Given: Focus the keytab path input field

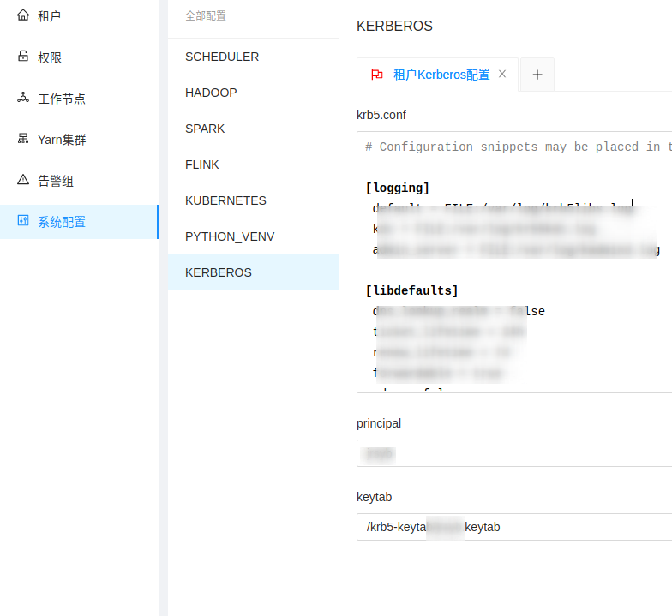Looking at the screenshot, I should [514, 527].
